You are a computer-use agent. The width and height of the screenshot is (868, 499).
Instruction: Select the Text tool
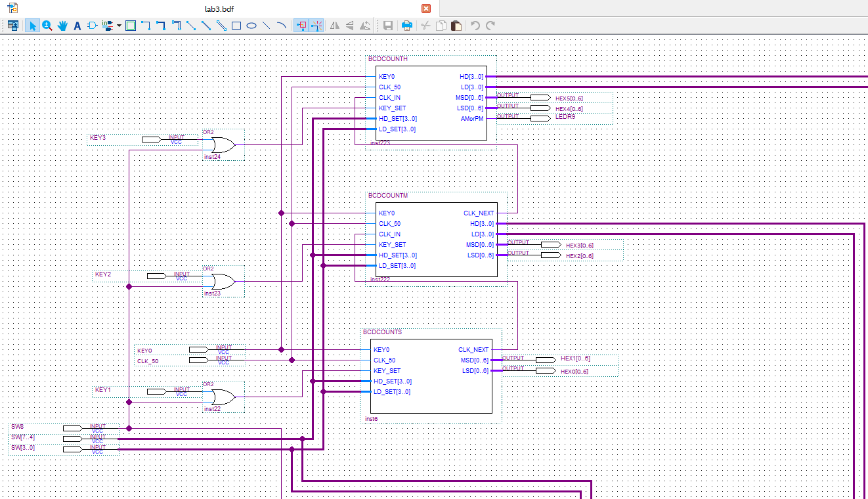(77, 26)
